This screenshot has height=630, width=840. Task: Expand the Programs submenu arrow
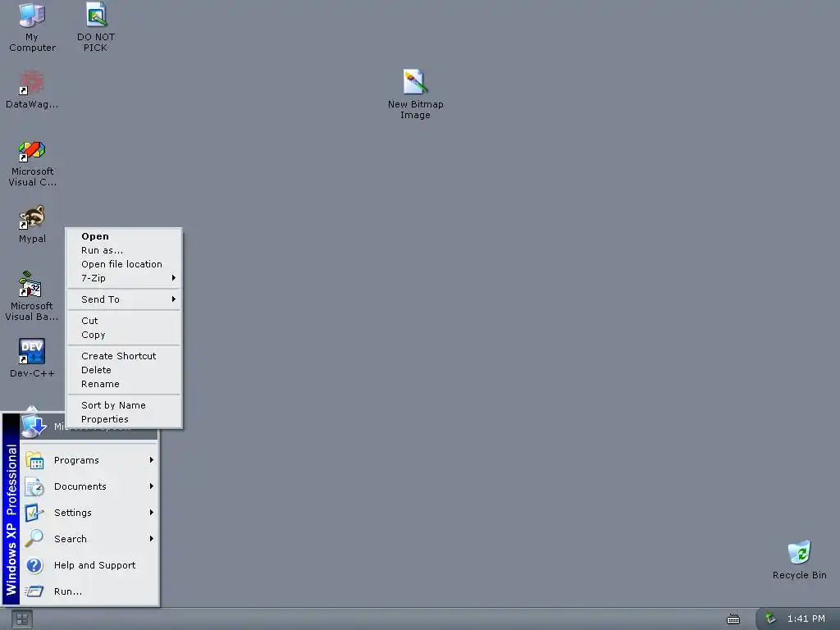pos(152,459)
